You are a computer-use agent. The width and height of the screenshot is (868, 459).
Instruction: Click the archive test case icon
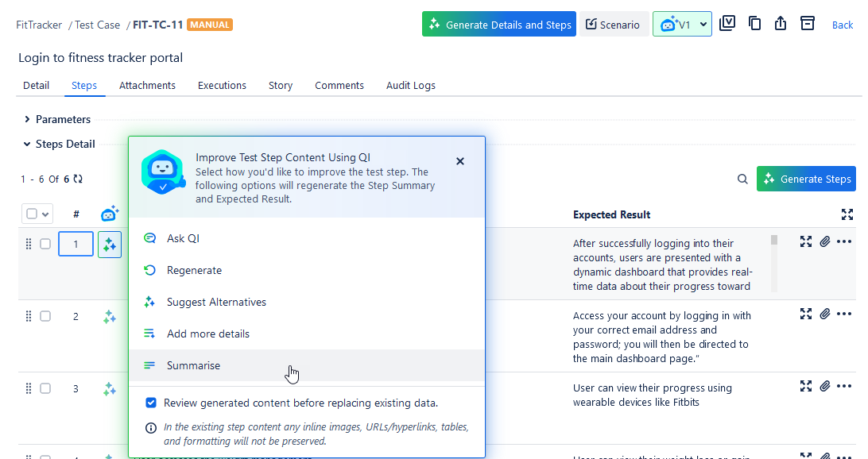coord(808,24)
